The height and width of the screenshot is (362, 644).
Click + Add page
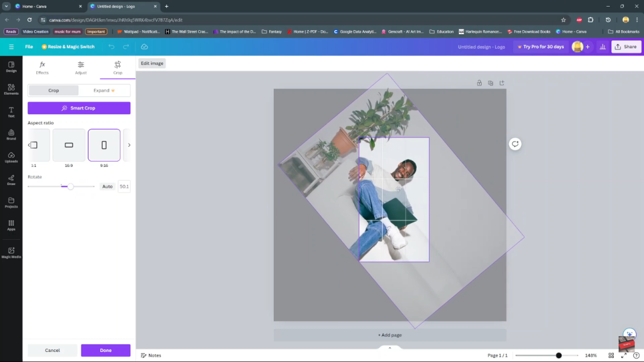[390, 335]
